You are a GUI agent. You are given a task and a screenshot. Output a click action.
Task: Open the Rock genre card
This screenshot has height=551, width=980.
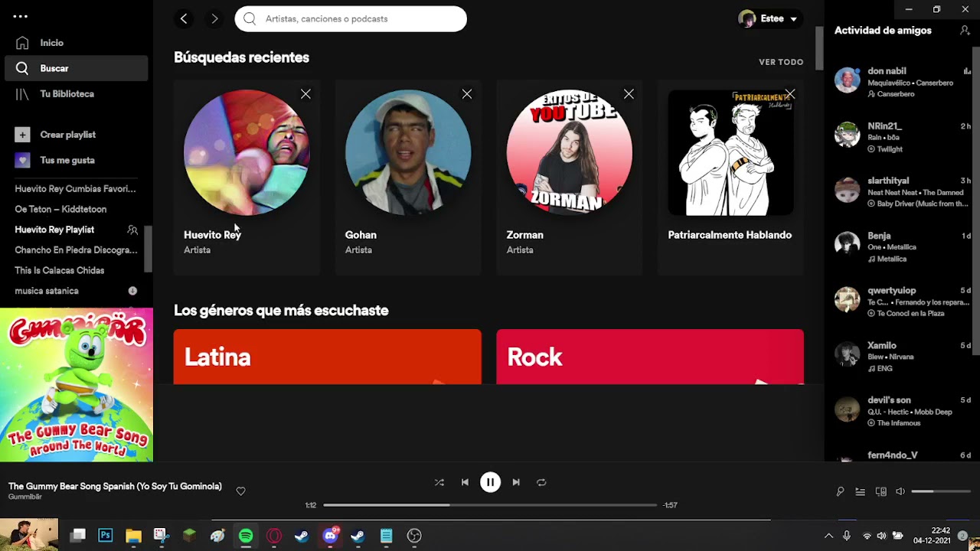(650, 357)
